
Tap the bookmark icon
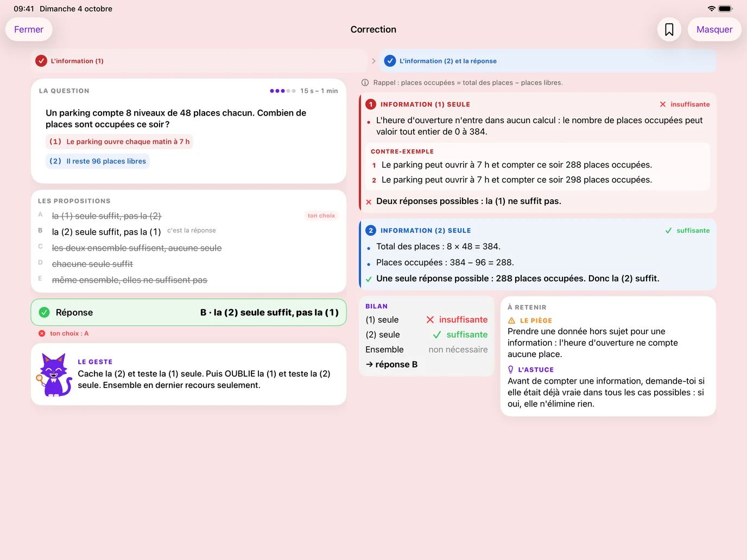(669, 29)
